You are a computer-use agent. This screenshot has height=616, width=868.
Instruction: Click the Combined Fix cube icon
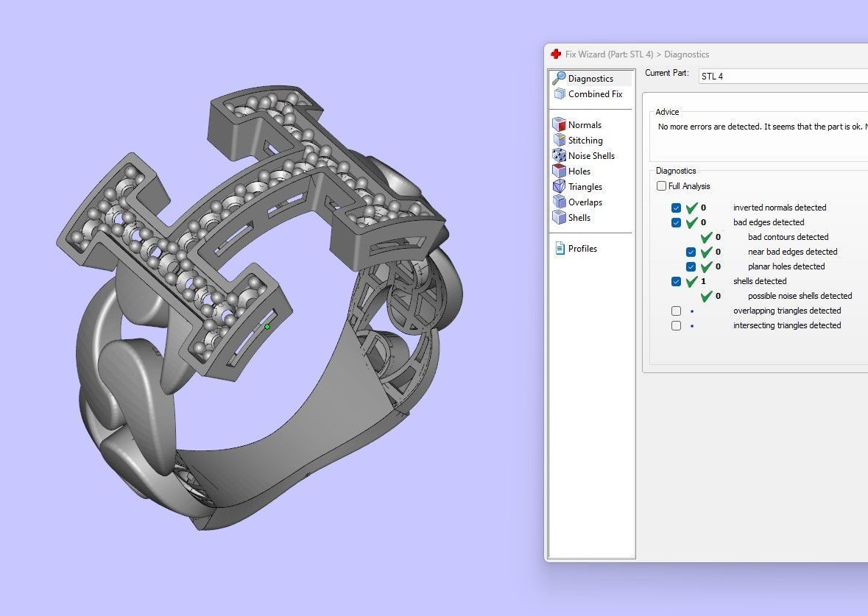click(x=560, y=93)
